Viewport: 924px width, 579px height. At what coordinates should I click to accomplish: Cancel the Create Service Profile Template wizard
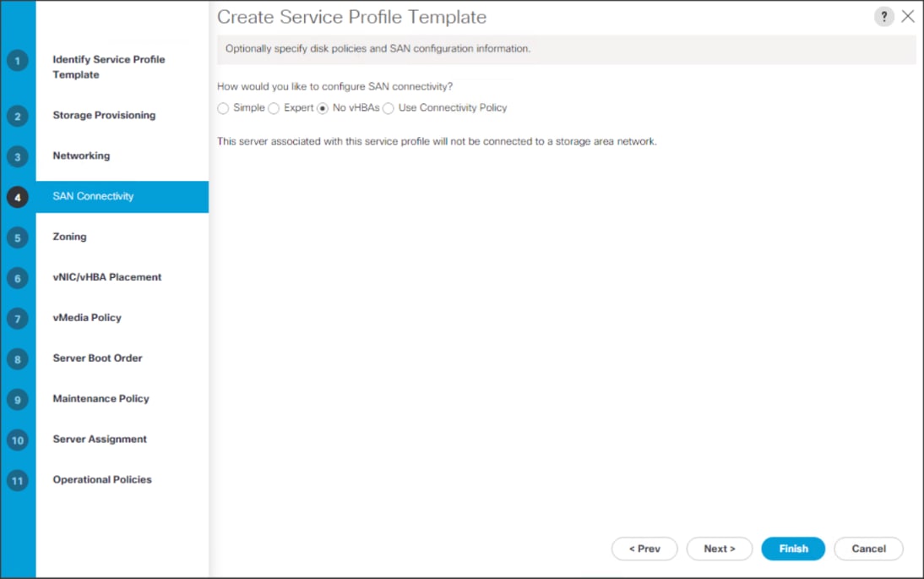point(868,549)
